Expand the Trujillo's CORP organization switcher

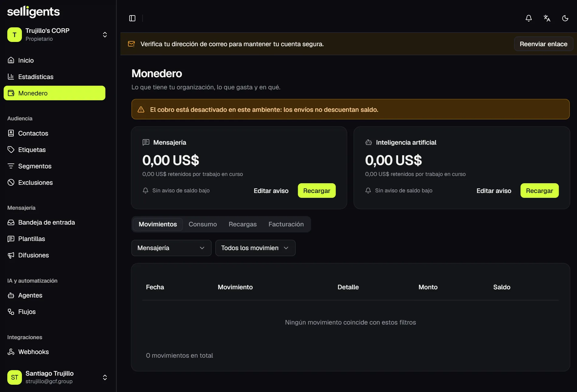pos(105,35)
